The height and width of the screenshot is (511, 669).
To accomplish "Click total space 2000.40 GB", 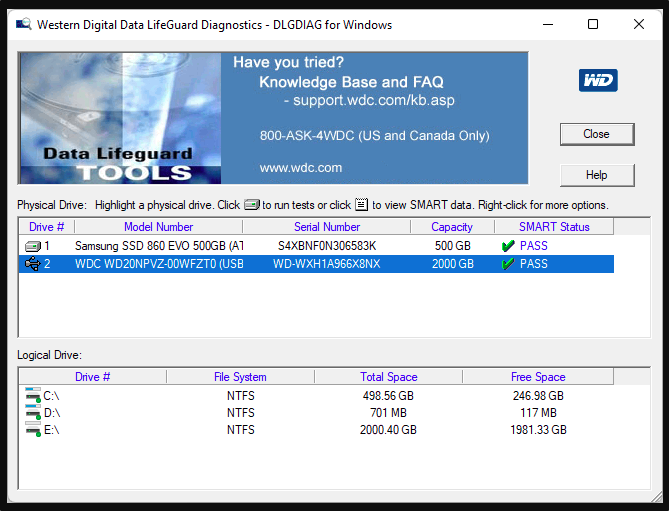I will [x=388, y=430].
